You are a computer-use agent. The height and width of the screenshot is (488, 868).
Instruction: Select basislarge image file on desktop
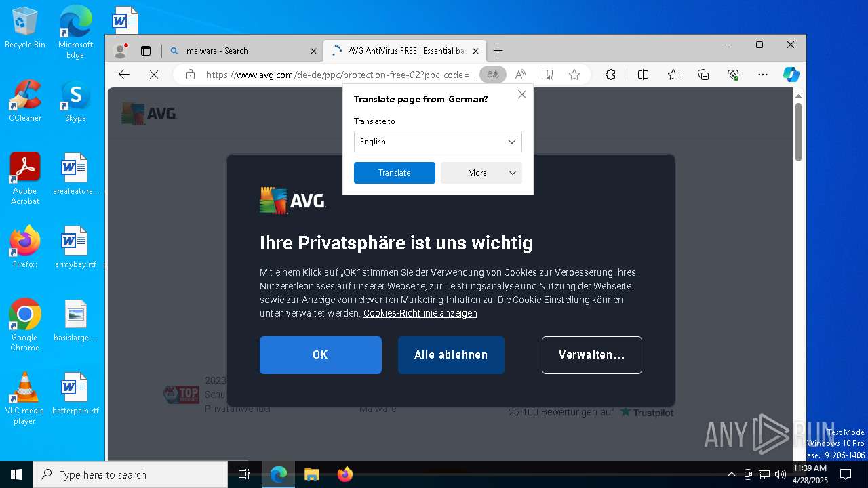tap(75, 320)
